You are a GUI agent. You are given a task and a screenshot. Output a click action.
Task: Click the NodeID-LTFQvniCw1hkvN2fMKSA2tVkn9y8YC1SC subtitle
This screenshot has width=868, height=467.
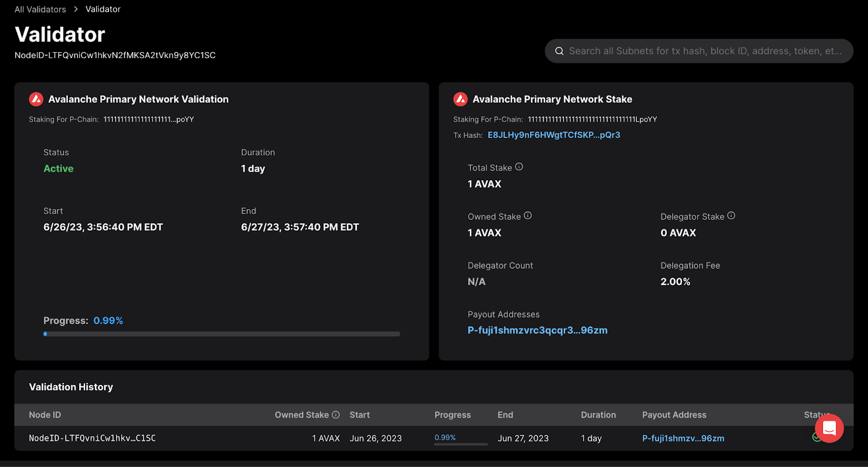115,55
